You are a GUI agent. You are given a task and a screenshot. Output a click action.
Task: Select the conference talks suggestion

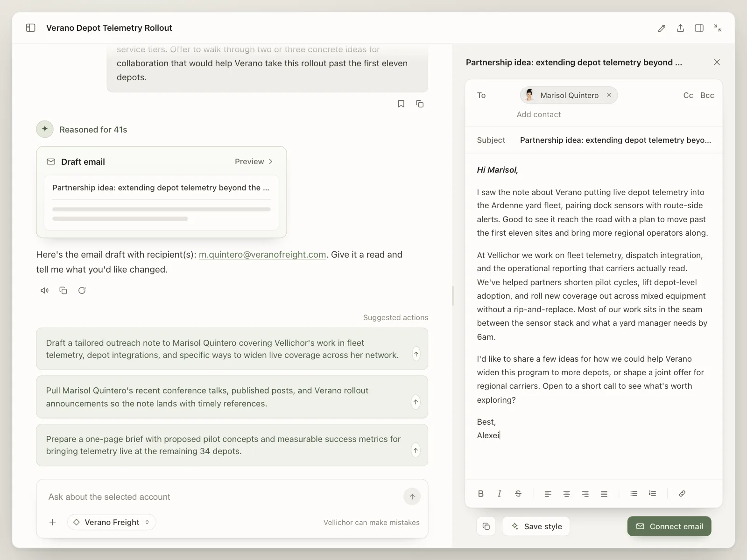tap(232, 397)
